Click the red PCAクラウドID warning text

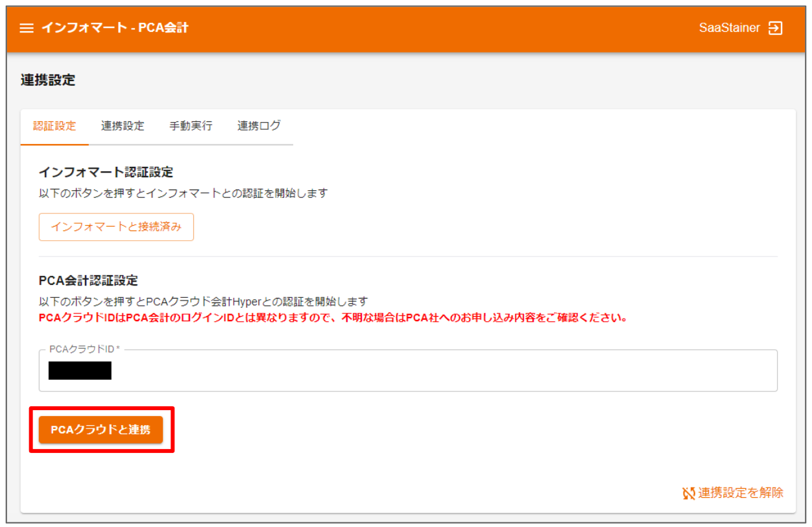(x=333, y=319)
